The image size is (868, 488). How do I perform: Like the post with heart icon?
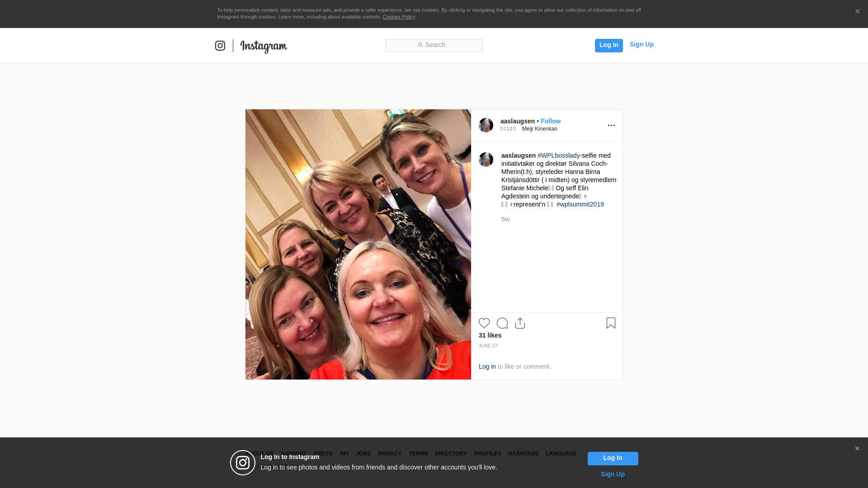[484, 323]
